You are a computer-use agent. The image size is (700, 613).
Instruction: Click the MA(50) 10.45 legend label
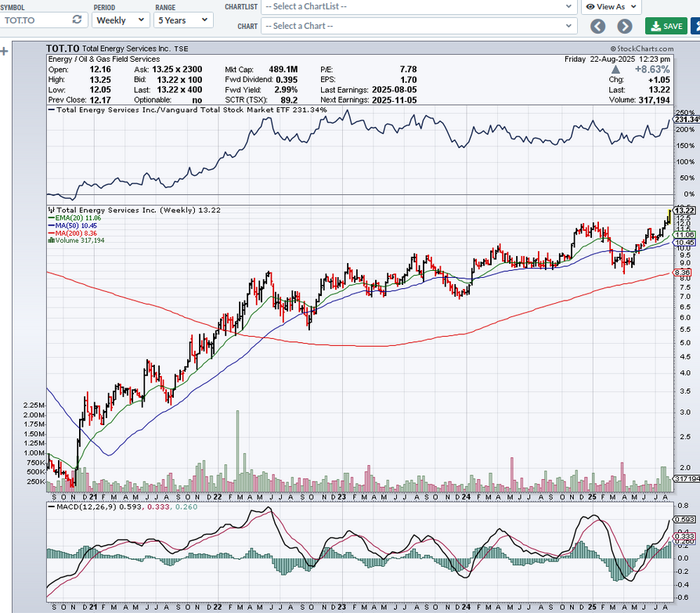click(77, 226)
